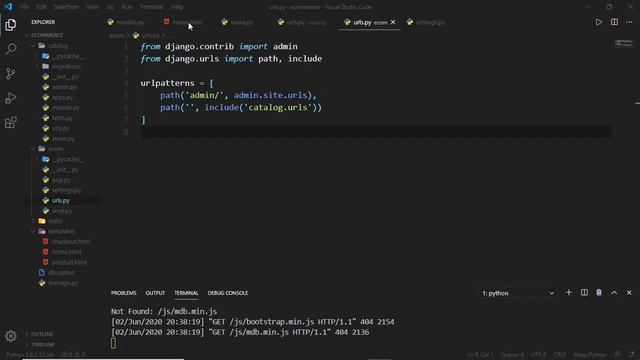Open checkout.html in templates
This screenshot has height=360, width=640.
tap(71, 242)
